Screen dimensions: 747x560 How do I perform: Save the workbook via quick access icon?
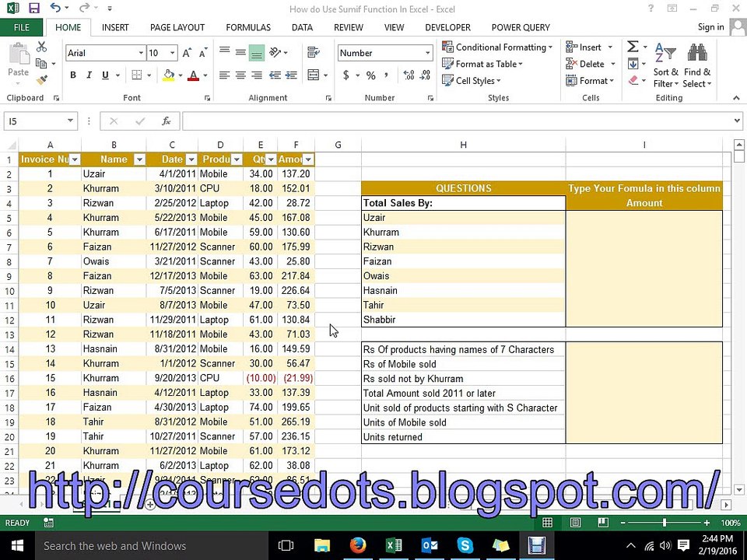(x=33, y=8)
